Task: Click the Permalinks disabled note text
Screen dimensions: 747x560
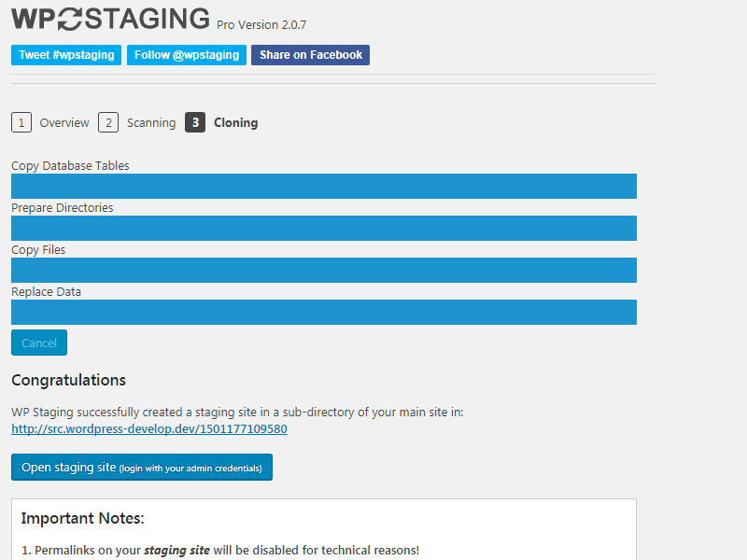Action: point(220,550)
